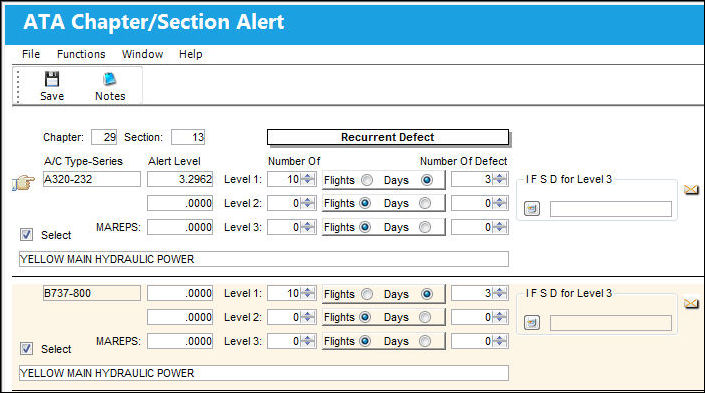Click the toolbar drag handle grip
The width and height of the screenshot is (705, 393).
18,86
